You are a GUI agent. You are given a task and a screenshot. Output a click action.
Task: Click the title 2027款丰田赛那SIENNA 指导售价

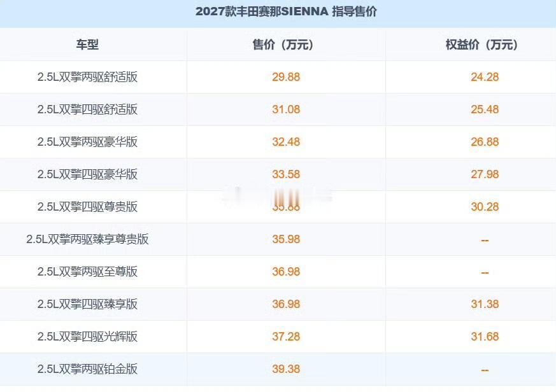click(286, 11)
